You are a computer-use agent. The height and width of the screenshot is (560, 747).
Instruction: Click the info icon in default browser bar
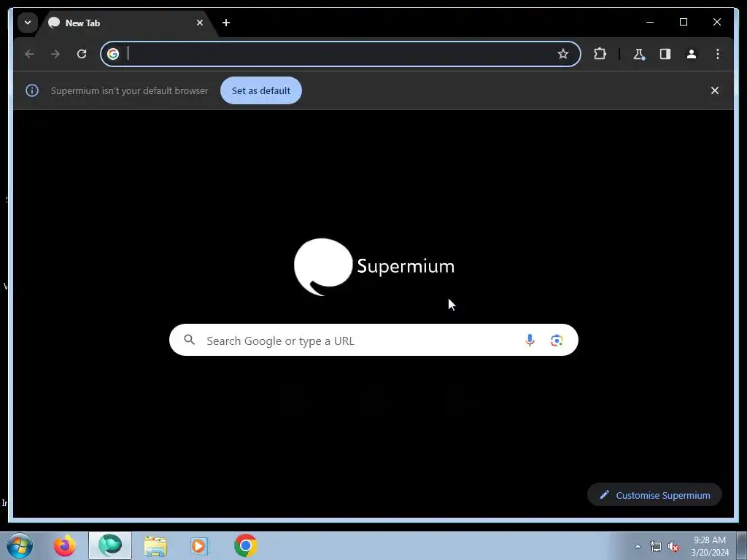(32, 90)
